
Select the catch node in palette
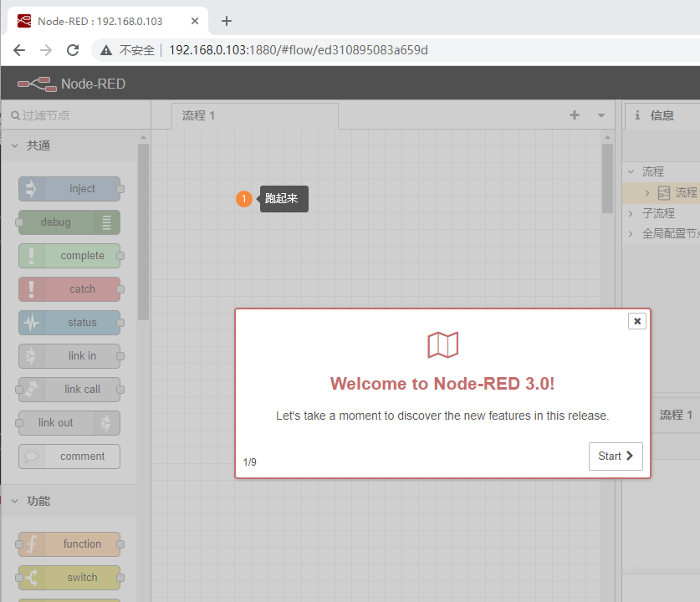[x=69, y=289]
